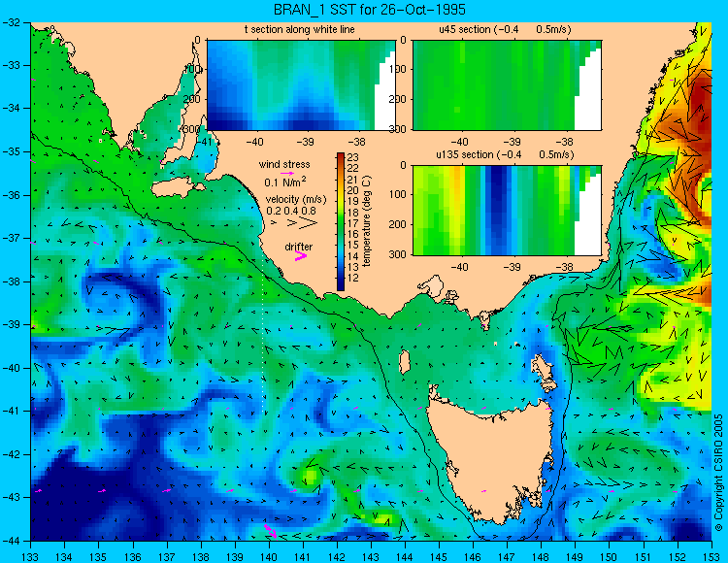Click longitude axis label '143'
728x563 pixels.
point(371,557)
